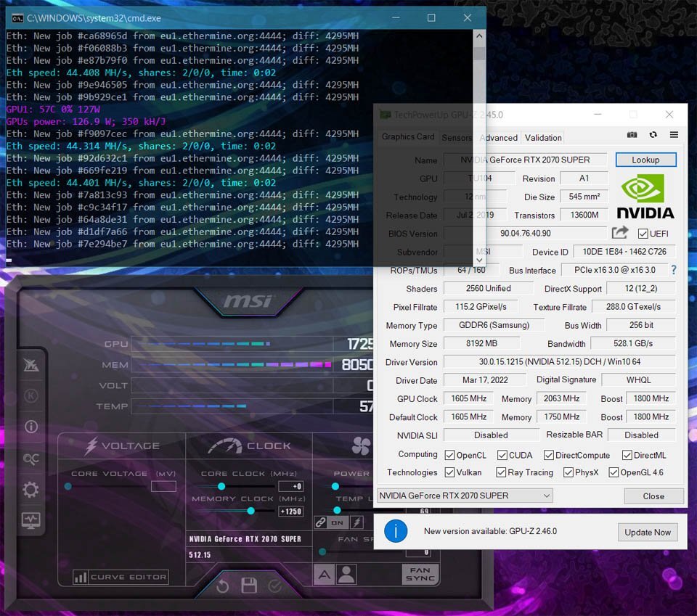Toggle the PhysX checkbox
This screenshot has width=697, height=616.
tap(568, 472)
